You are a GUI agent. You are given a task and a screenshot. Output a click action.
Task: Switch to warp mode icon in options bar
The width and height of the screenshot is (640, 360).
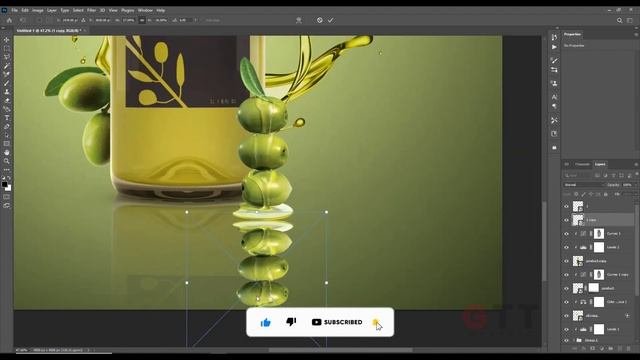click(299, 20)
